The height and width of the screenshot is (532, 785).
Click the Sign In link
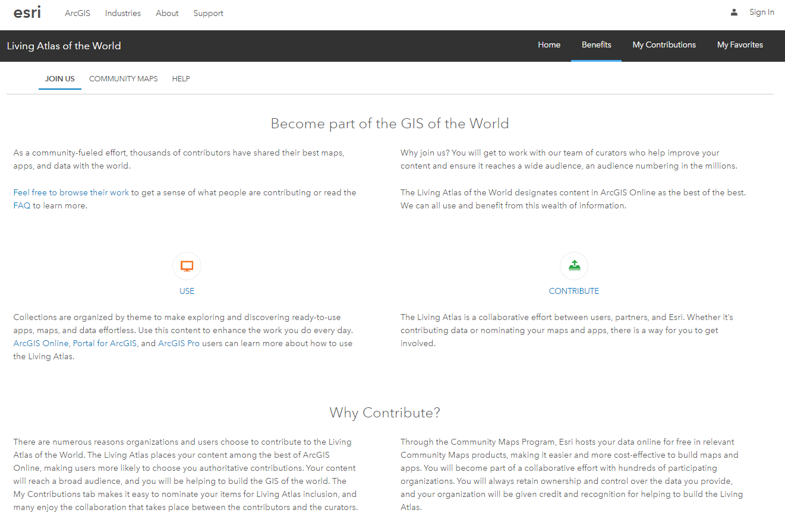[762, 12]
